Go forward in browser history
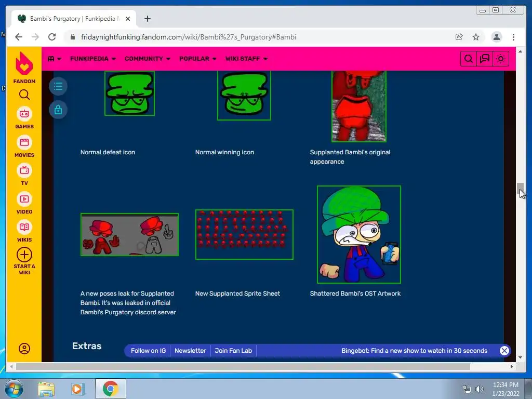 pos(35,37)
